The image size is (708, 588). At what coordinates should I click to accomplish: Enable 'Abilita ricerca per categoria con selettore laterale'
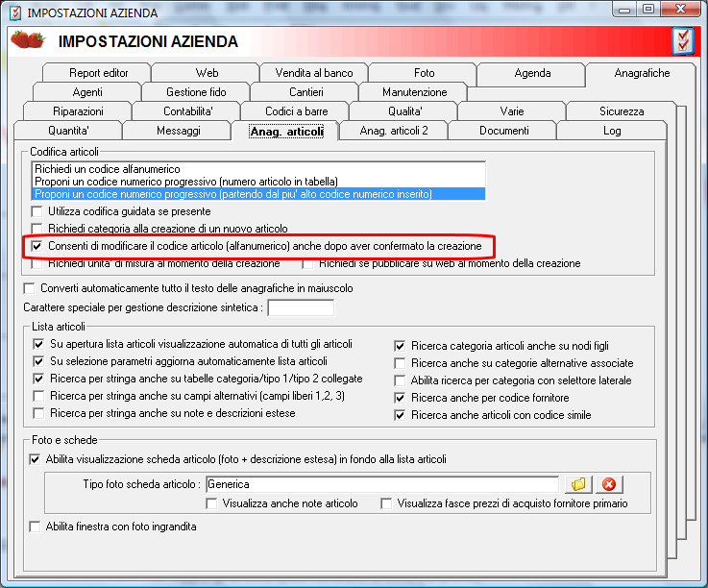tap(400, 380)
